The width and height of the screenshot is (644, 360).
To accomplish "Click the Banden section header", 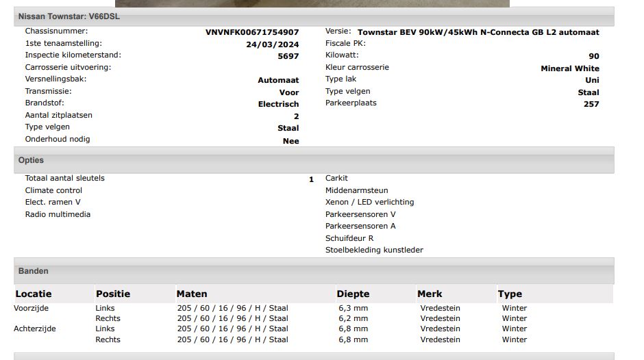I will tap(33, 271).
